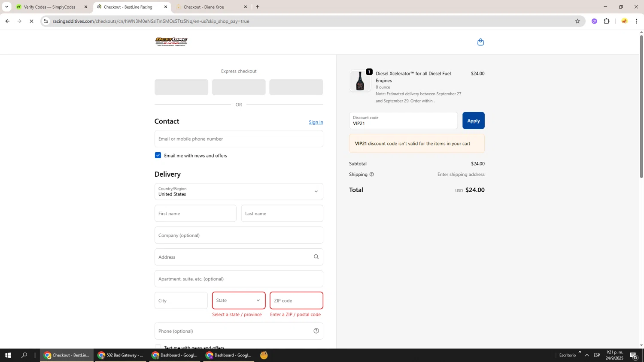
Task: Open the State dropdown
Action: 239,301
